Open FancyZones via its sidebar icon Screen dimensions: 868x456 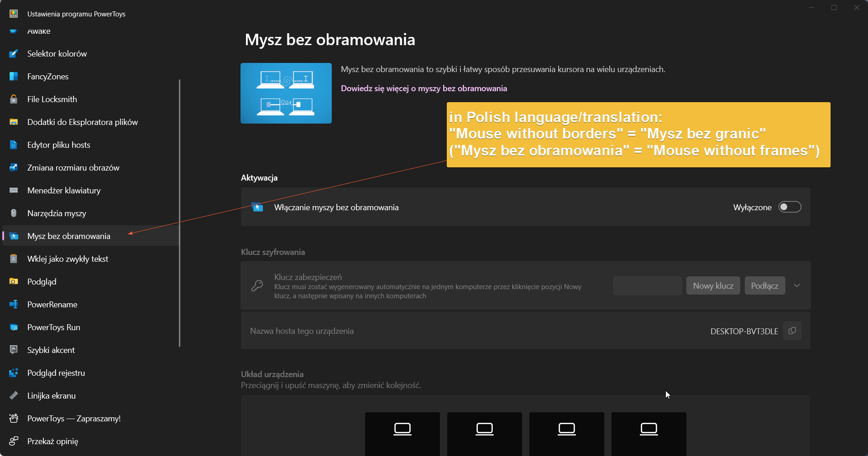[13, 76]
